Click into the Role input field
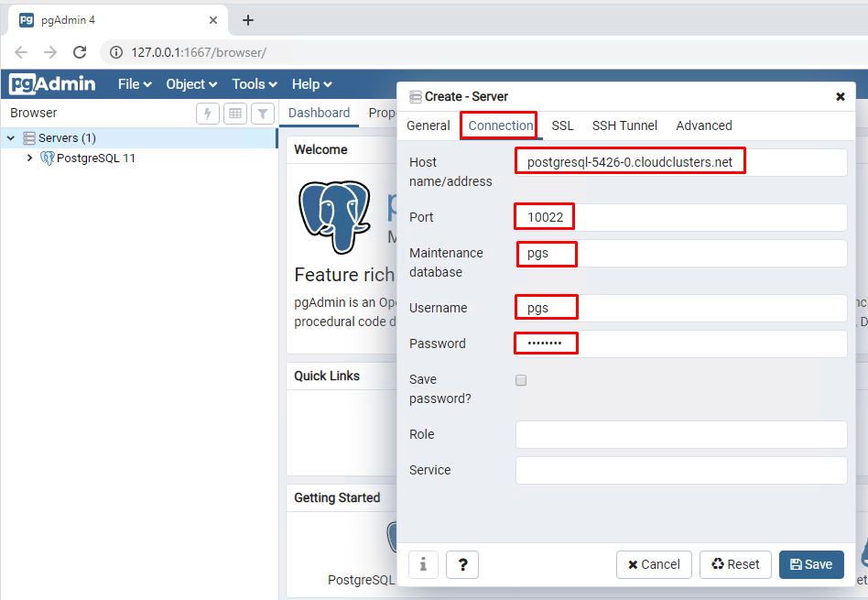Screen dimensions: 868x600 (x=681, y=434)
